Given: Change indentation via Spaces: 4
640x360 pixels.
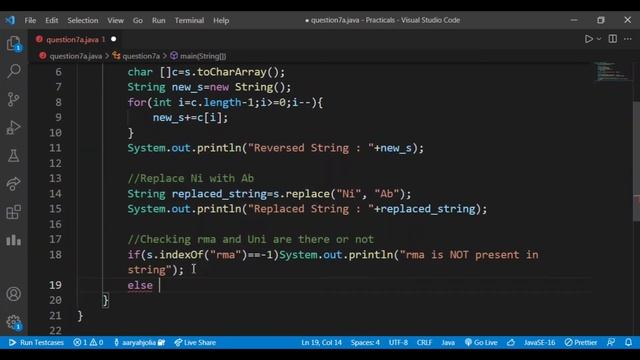Looking at the screenshot, I should [x=365, y=342].
